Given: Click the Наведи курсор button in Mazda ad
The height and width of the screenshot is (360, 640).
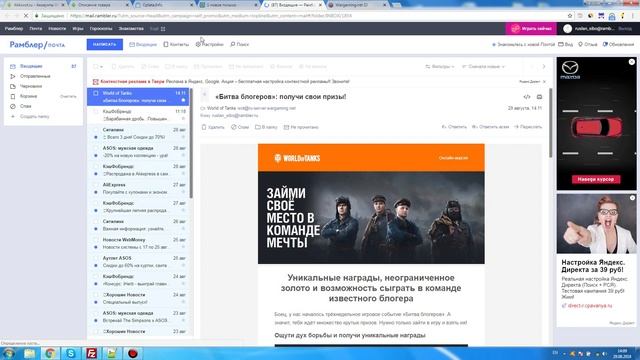Looking at the screenshot, I should 596,179.
